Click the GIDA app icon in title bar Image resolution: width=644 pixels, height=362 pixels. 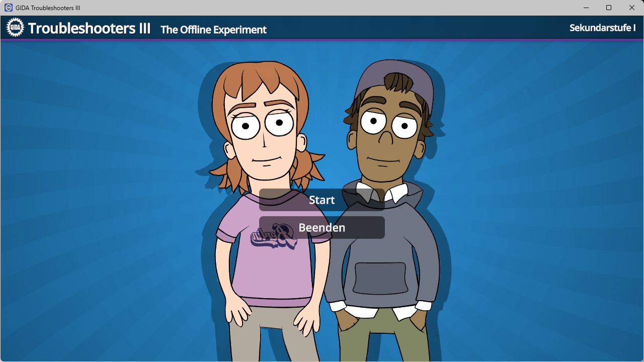pos(8,8)
